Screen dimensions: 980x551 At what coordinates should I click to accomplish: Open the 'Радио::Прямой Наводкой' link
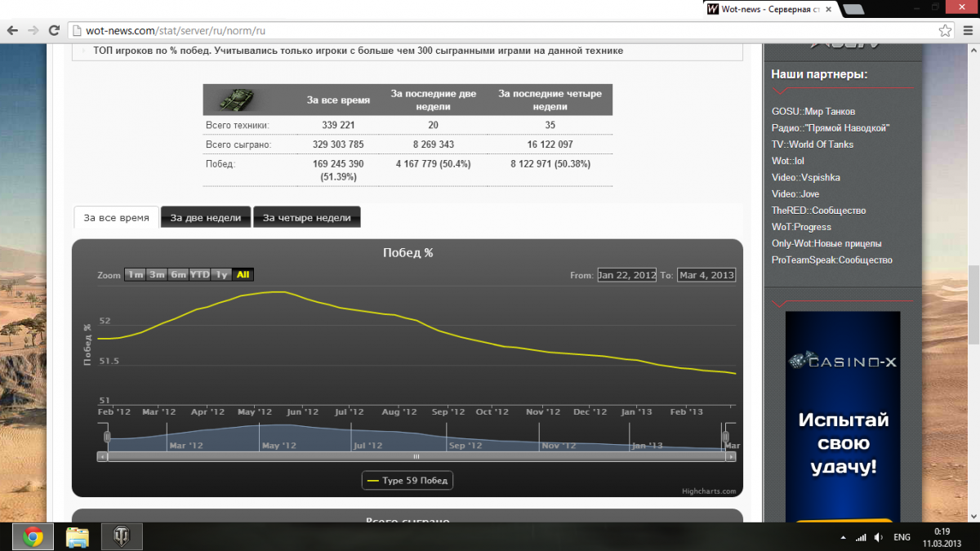click(x=831, y=128)
